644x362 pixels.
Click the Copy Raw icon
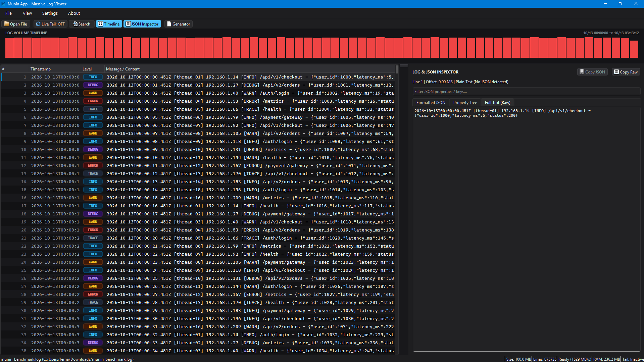pyautogui.click(x=616, y=72)
